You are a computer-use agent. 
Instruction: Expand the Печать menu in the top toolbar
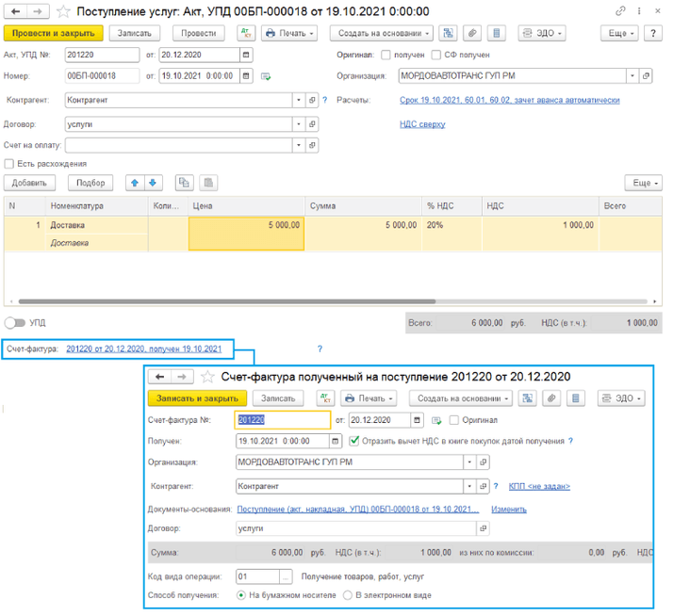290,33
